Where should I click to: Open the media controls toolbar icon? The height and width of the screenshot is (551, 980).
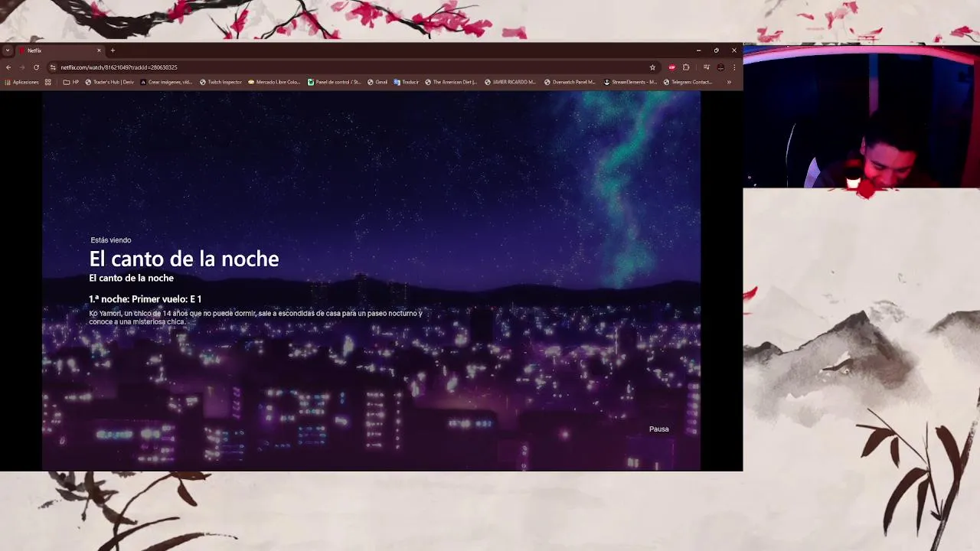(x=706, y=67)
